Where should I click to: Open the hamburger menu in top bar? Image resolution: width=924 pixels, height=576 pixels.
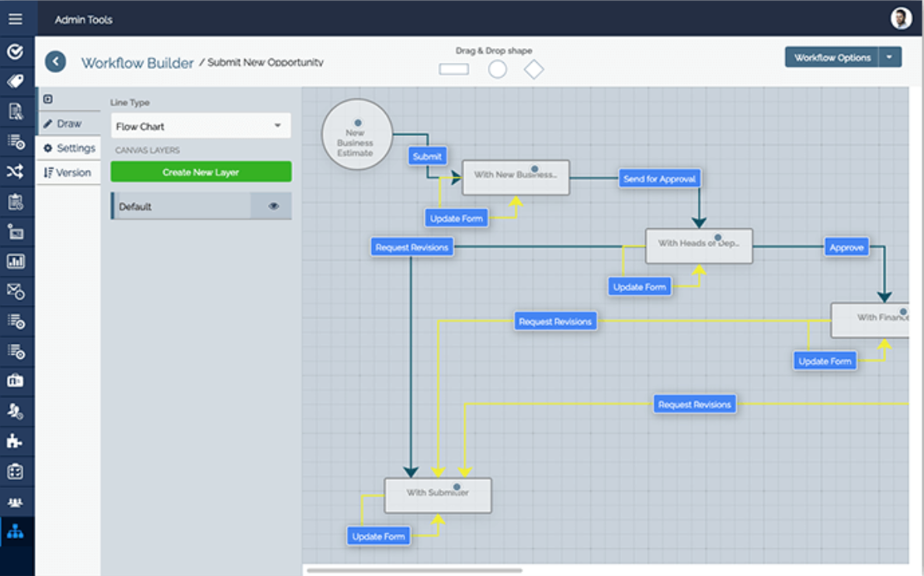[16, 19]
